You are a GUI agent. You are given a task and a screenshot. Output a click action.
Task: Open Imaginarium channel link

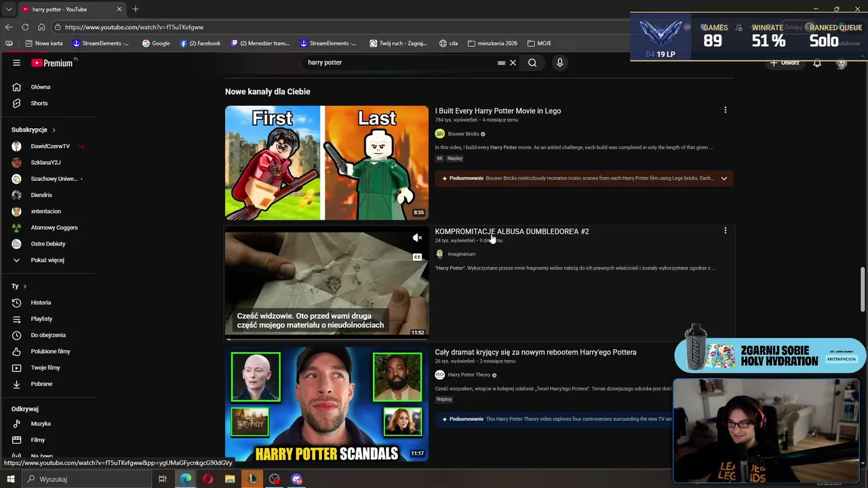461,254
